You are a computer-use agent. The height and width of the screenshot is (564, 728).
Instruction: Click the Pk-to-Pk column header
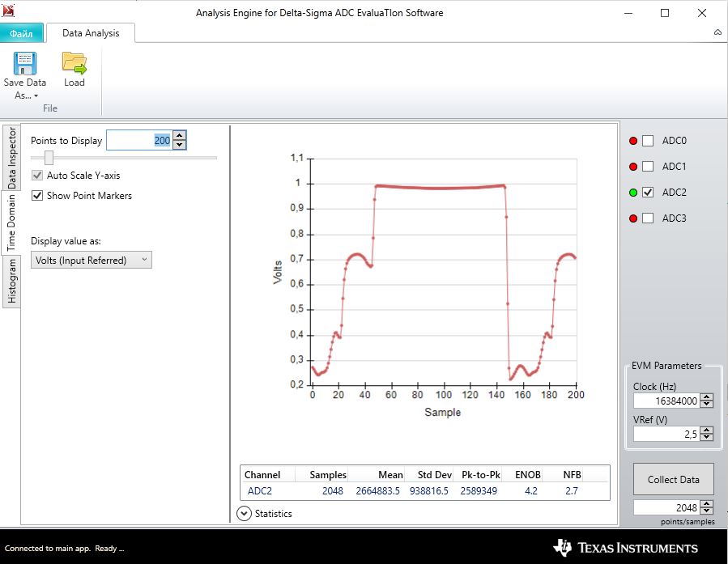(481, 474)
